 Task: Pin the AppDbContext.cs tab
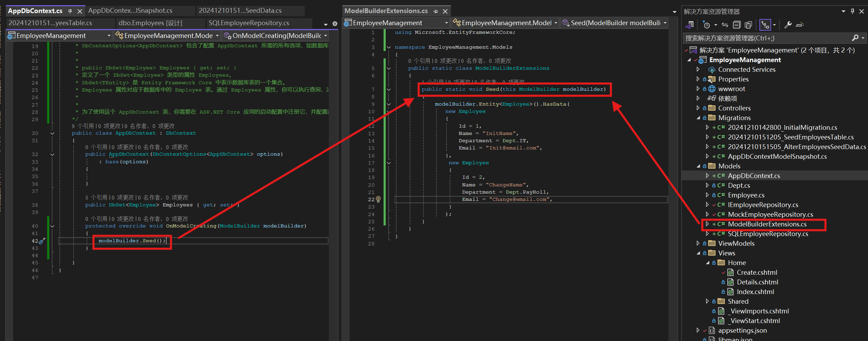(x=70, y=11)
